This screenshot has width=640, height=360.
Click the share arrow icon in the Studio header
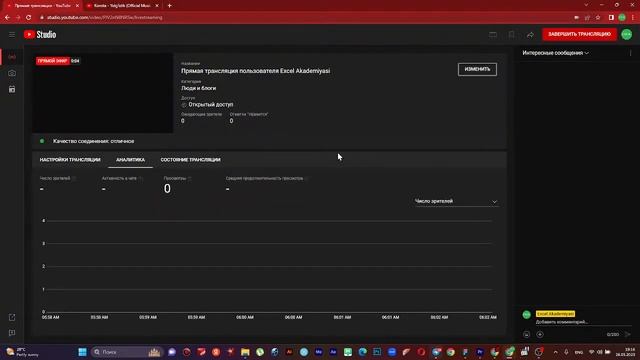[530, 35]
